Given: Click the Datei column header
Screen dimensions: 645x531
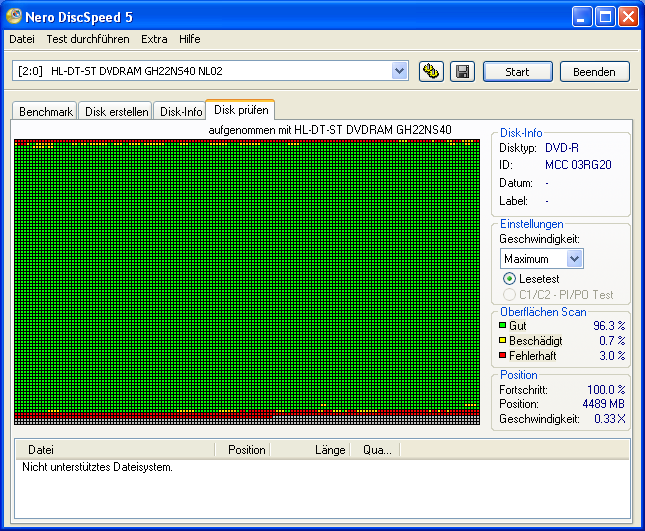Looking at the screenshot, I should coord(115,450).
